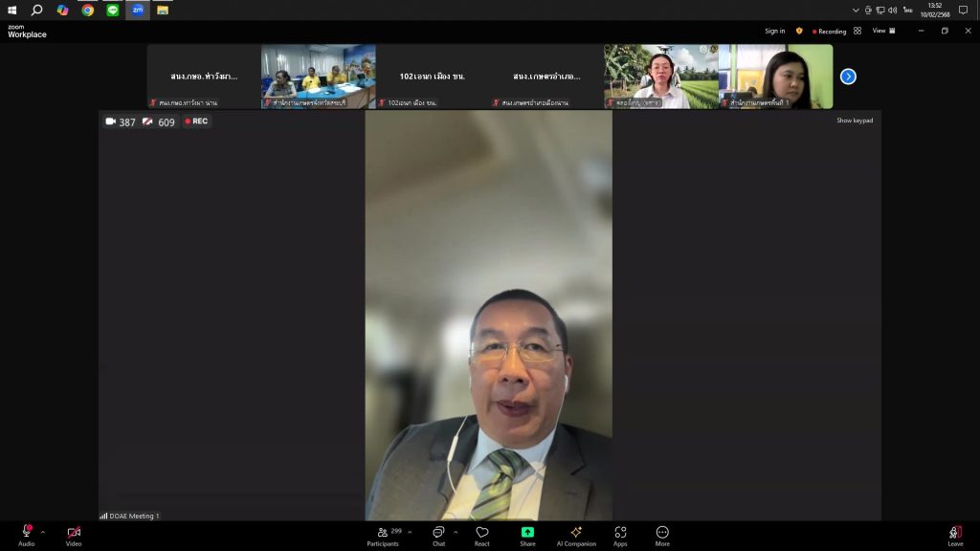
Task: Open the React emoji menu
Action: pyautogui.click(x=481, y=534)
